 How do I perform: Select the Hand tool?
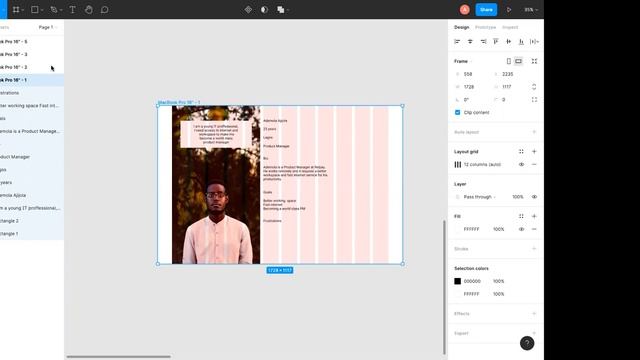[89, 9]
